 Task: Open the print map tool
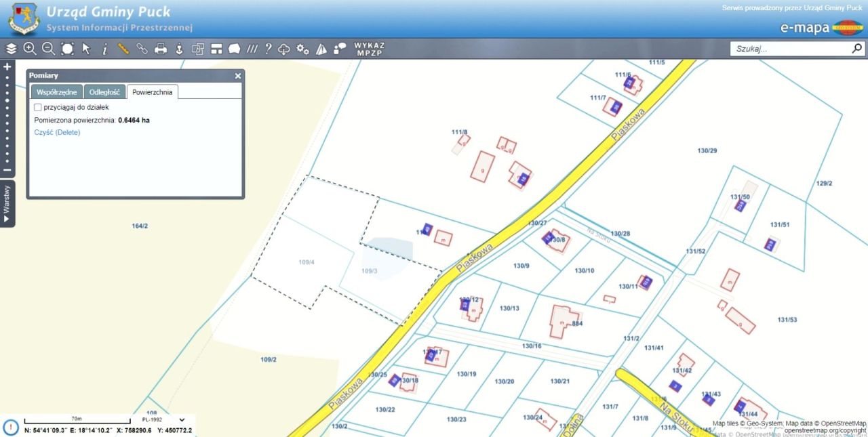click(x=161, y=49)
